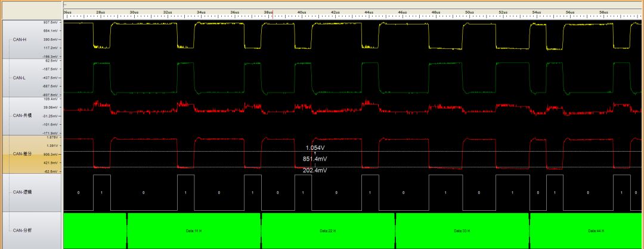The height and width of the screenshot is (249, 644).
Task: Click the Data:22 H decoded frame
Action: [x=328, y=231]
